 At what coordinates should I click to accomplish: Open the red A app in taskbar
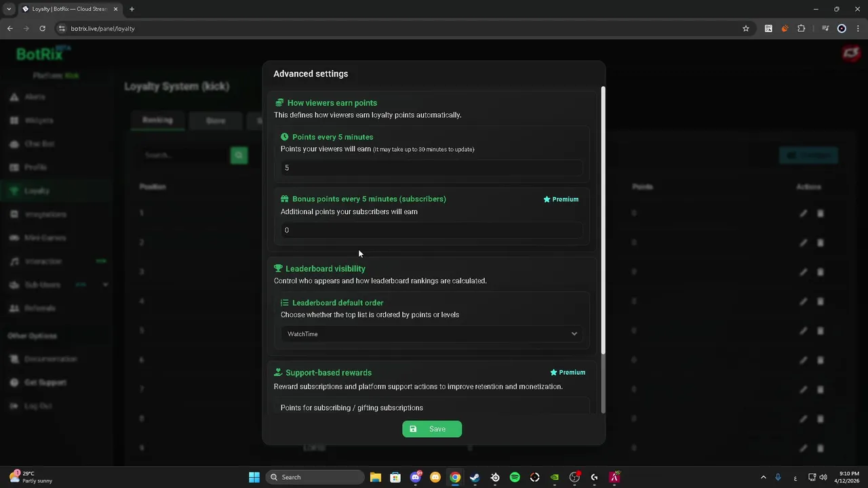click(x=614, y=477)
